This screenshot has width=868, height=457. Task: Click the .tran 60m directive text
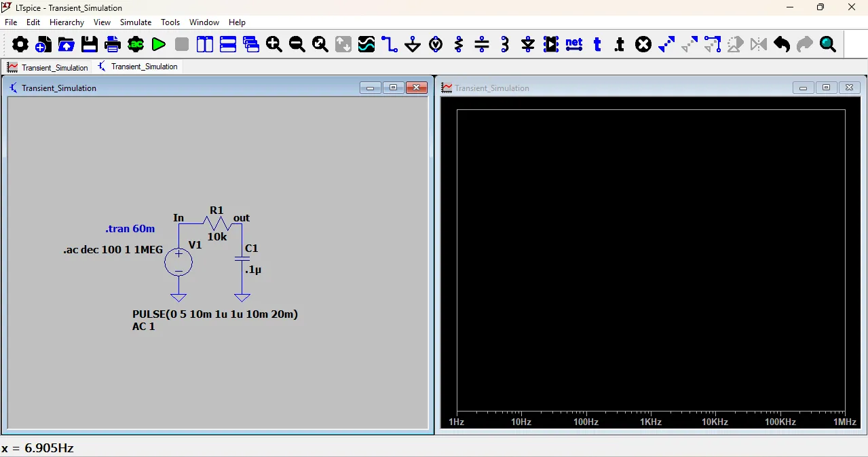coord(130,229)
